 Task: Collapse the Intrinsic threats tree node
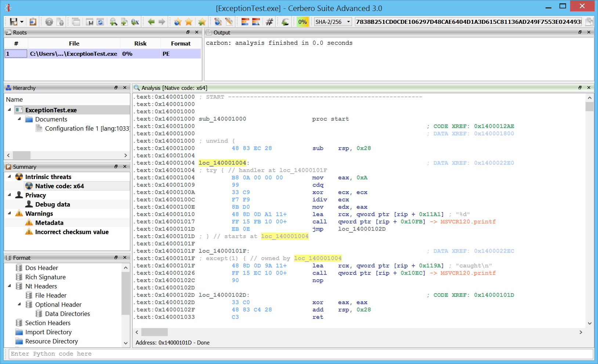[10, 176]
